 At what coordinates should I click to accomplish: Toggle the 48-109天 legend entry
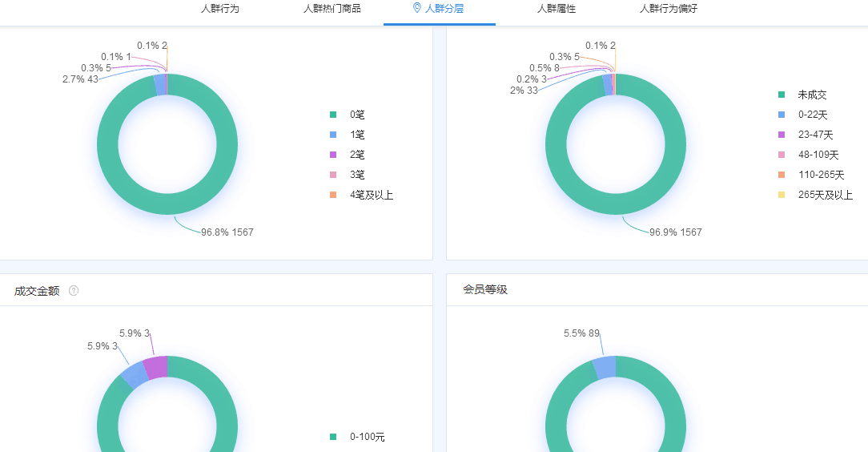pyautogui.click(x=808, y=155)
